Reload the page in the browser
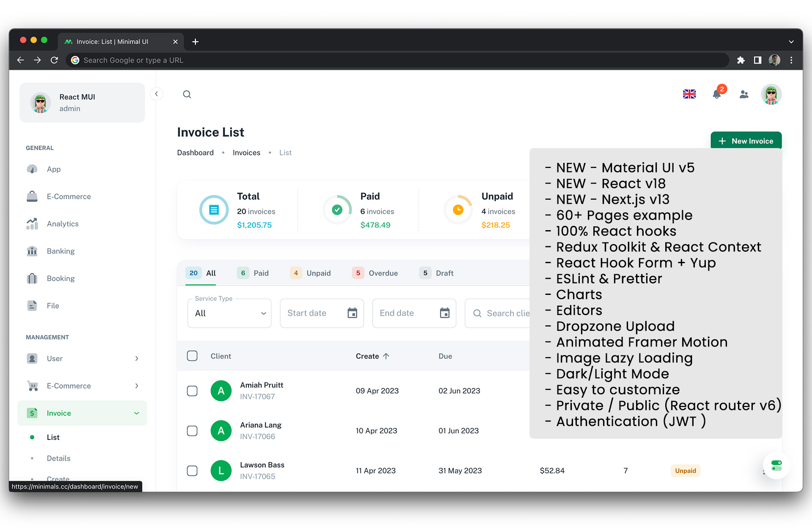This screenshot has width=812, height=528. [x=54, y=60]
